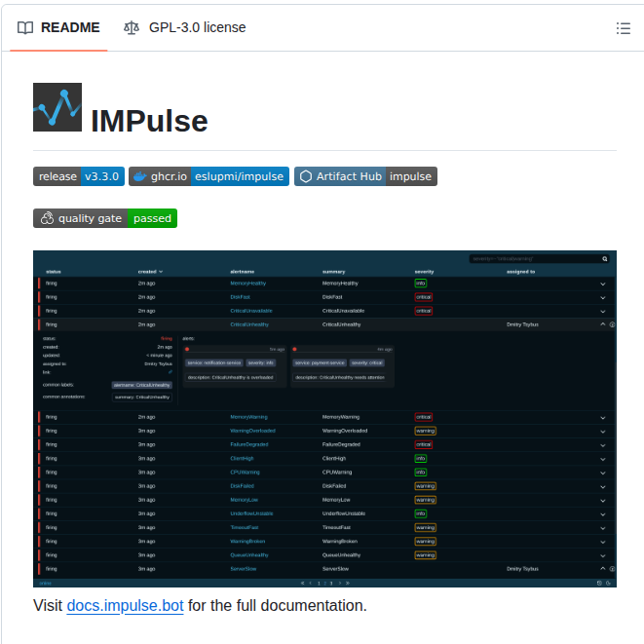Expand the WarningOverloaded row chevron

602,432
